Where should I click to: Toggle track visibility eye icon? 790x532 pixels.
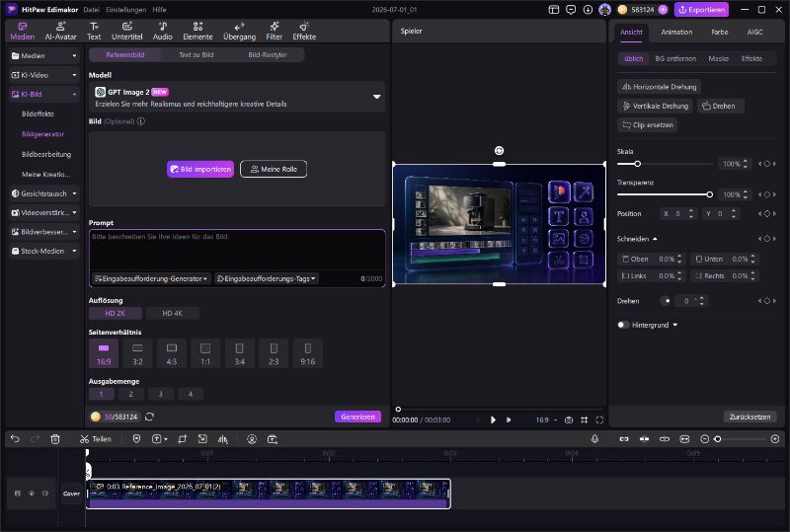tap(32, 494)
